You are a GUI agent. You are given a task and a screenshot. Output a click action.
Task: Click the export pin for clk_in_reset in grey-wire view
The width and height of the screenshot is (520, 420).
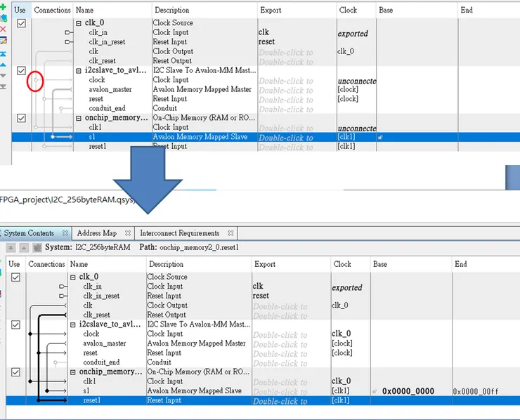click(x=68, y=41)
